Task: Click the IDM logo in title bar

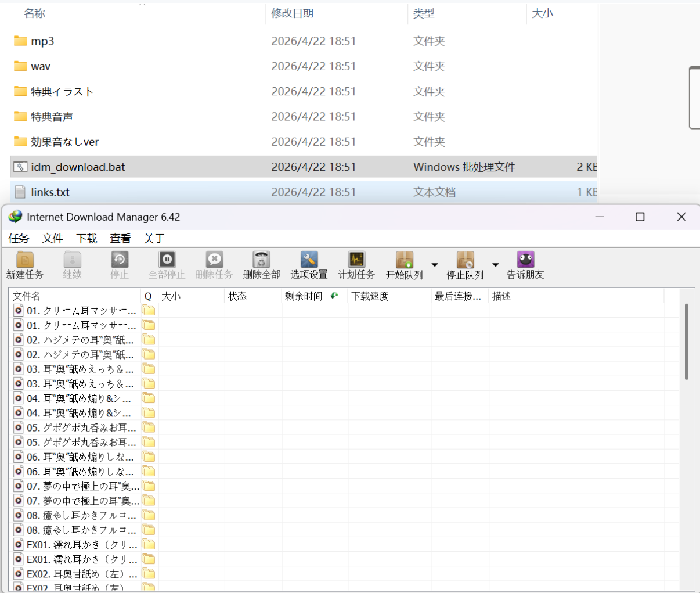Action: pyautogui.click(x=16, y=217)
